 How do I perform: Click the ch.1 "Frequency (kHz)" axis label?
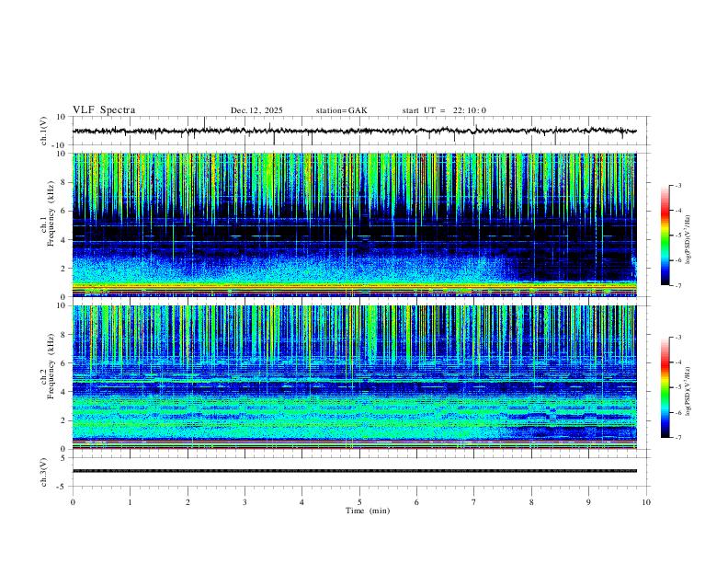click(51, 213)
